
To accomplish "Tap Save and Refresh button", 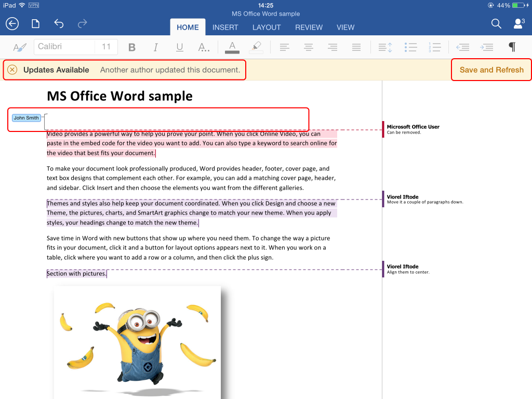I will (491, 70).
